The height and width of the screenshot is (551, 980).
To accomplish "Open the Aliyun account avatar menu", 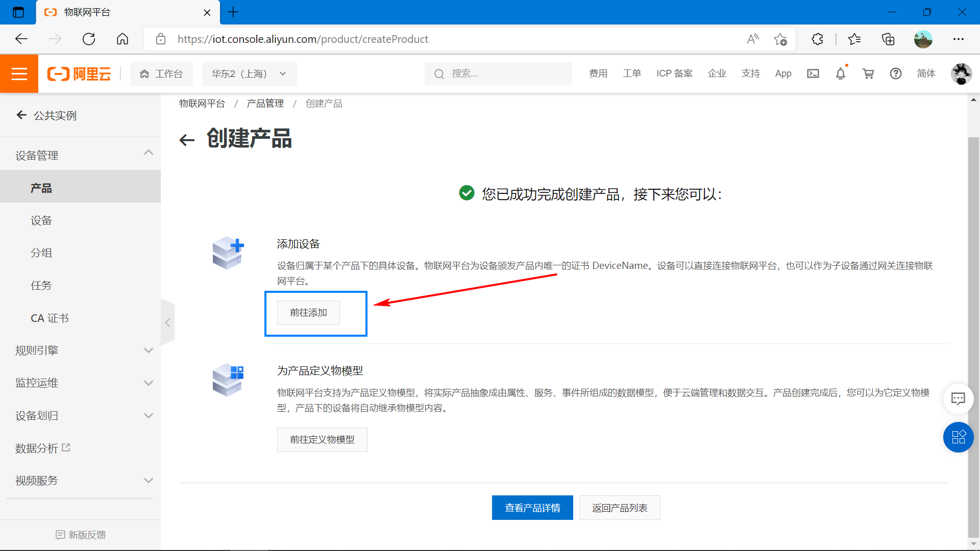I will [962, 74].
